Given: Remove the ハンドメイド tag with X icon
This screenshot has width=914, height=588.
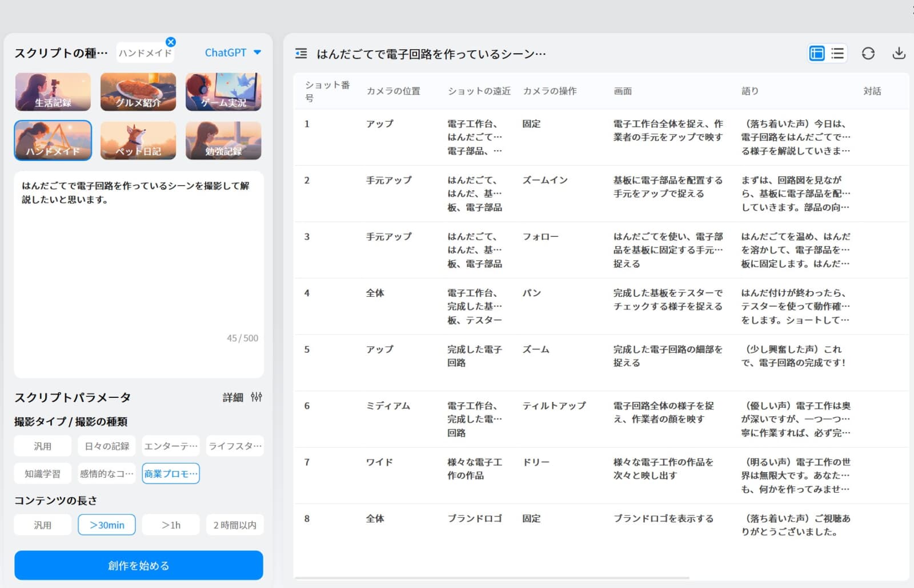Looking at the screenshot, I should (170, 42).
